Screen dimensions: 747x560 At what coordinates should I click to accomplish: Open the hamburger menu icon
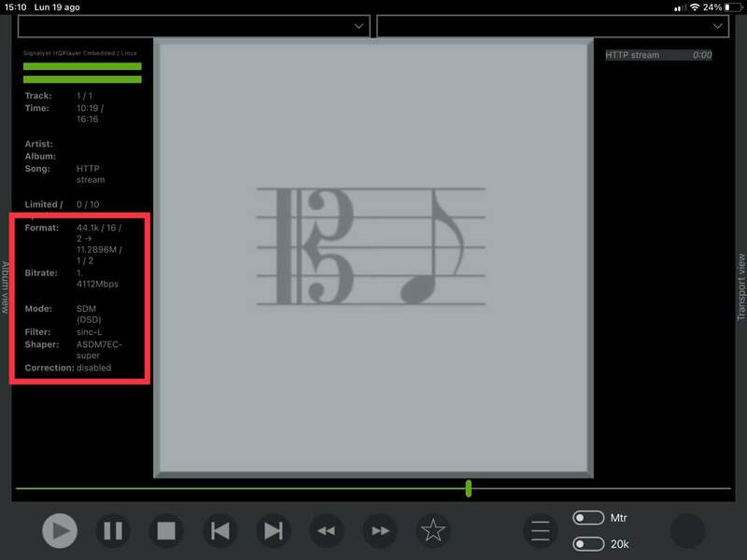pyautogui.click(x=541, y=531)
